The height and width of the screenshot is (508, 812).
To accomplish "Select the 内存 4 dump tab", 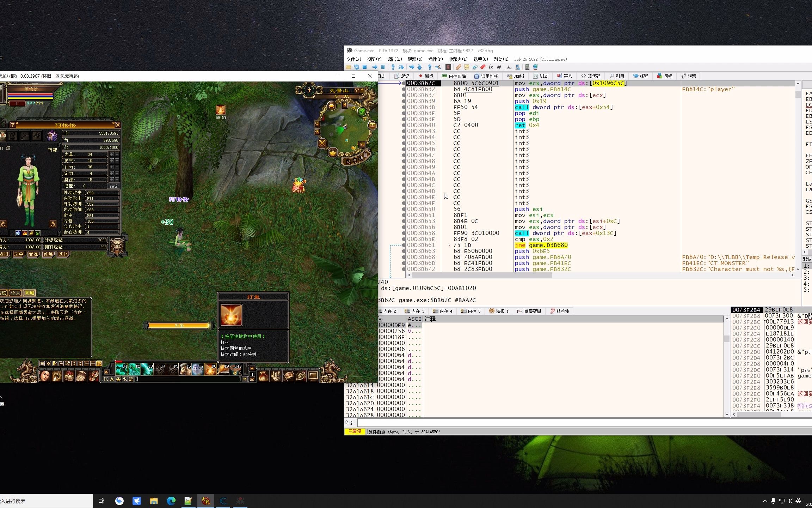I will (442, 311).
